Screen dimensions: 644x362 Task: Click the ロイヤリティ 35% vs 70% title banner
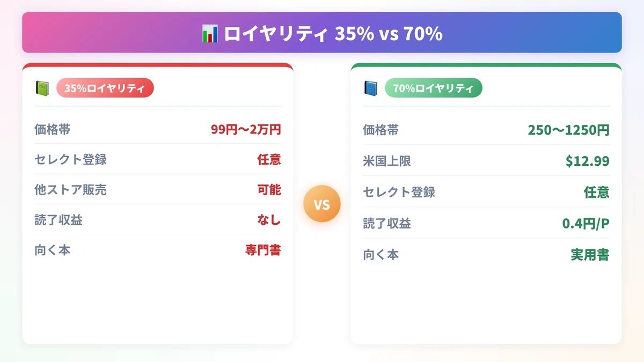click(x=322, y=33)
